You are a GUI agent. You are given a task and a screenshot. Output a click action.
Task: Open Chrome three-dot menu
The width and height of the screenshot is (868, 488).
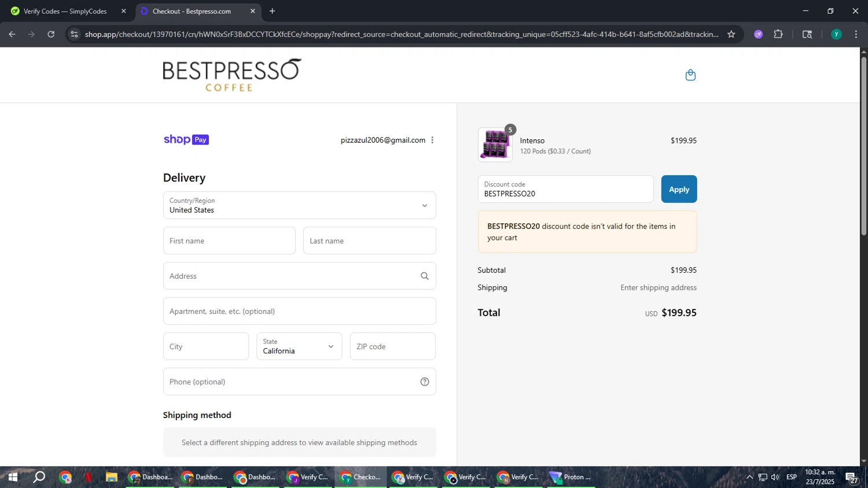[x=856, y=34]
